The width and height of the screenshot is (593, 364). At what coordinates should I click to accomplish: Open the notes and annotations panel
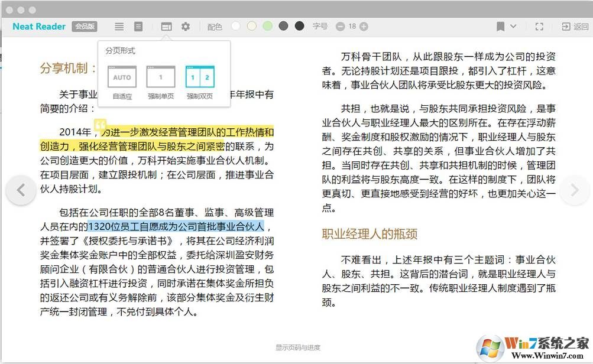point(138,26)
